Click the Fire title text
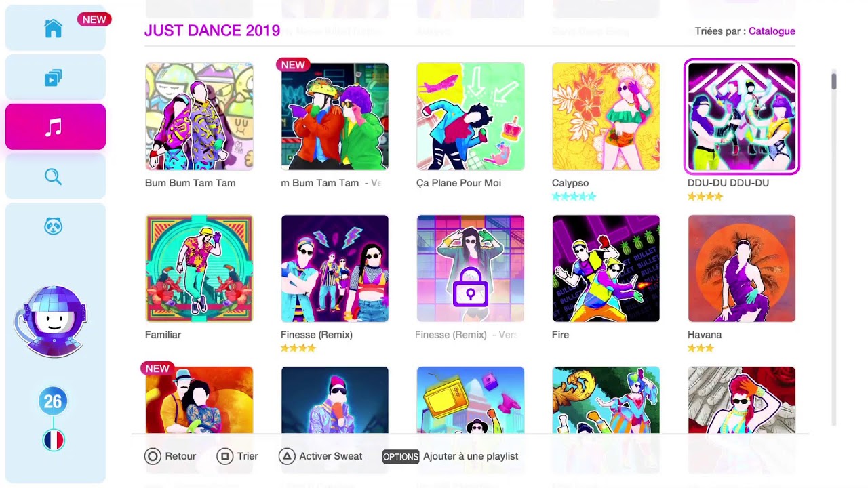 pos(560,335)
